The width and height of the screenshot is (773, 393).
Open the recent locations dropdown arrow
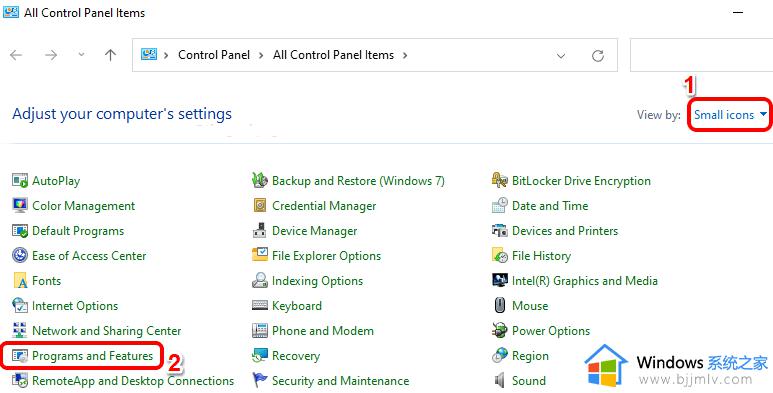[81, 55]
